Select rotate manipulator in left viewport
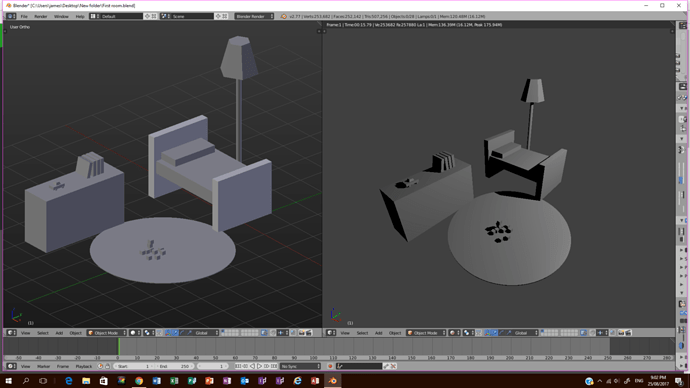 (182, 333)
